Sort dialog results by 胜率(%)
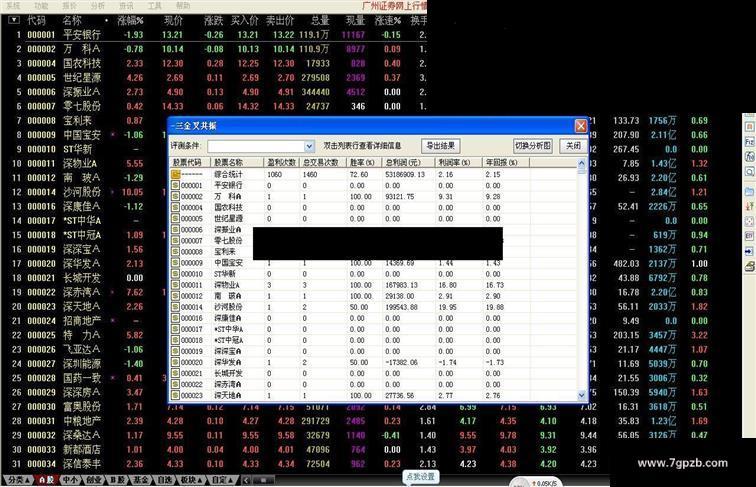 click(363, 162)
